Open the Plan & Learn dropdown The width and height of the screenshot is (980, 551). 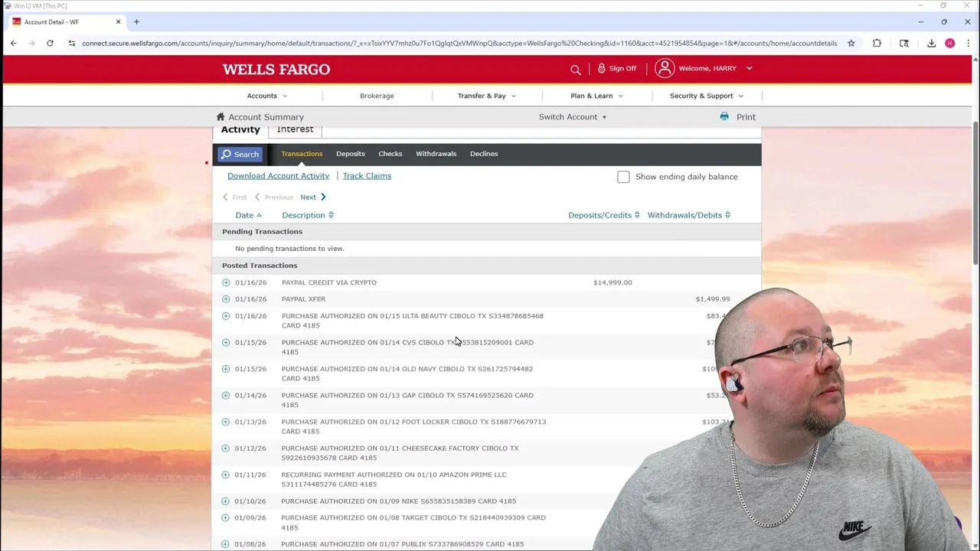pyautogui.click(x=596, y=96)
